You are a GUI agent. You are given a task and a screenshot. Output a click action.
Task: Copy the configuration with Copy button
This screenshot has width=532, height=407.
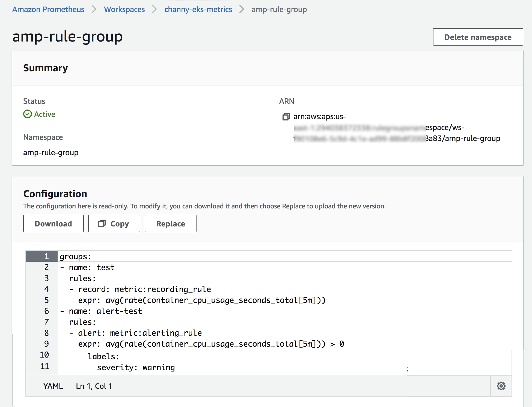point(114,223)
